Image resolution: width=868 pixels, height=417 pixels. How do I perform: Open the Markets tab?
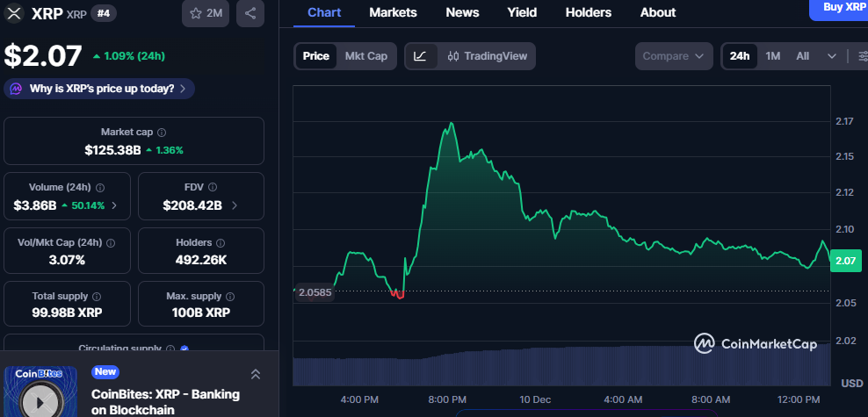(x=393, y=12)
